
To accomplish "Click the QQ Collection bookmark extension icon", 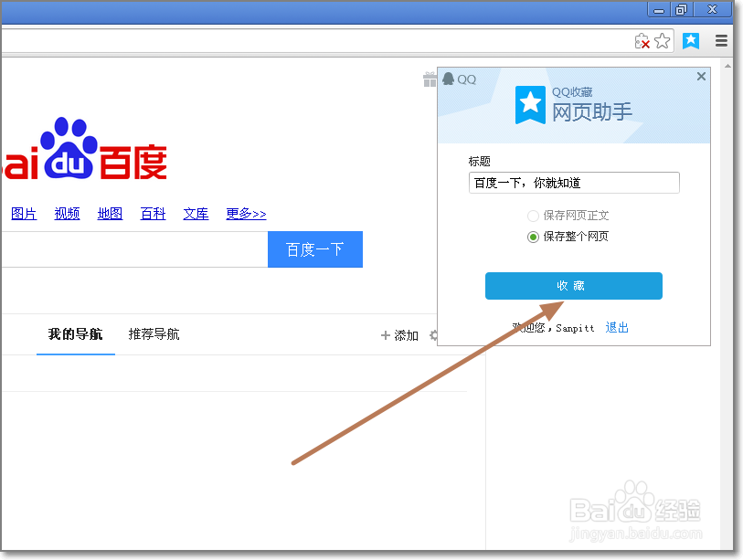I will point(690,41).
